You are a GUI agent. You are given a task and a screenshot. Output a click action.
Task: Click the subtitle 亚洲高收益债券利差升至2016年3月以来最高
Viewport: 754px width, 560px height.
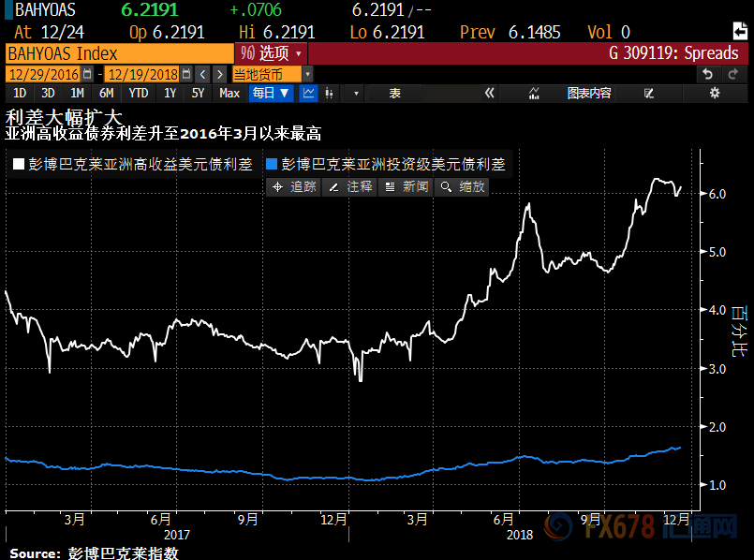click(x=164, y=133)
